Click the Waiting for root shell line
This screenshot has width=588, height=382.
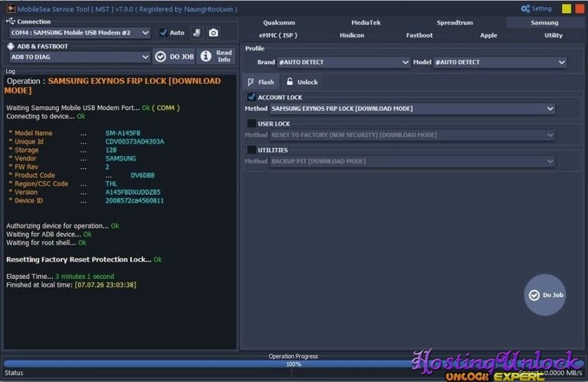(x=46, y=243)
